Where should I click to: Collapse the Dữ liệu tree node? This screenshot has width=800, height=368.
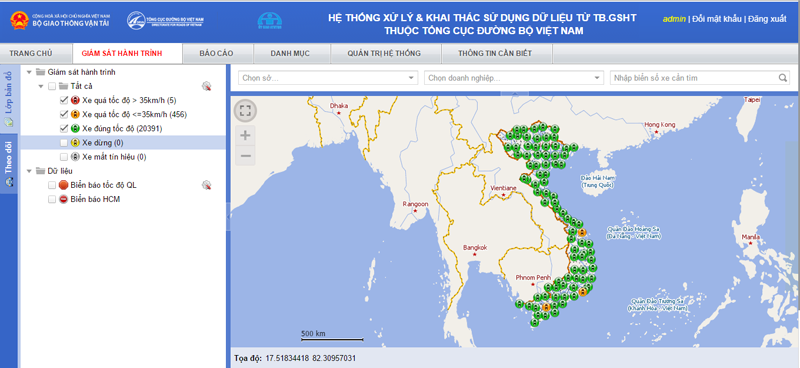click(29, 171)
